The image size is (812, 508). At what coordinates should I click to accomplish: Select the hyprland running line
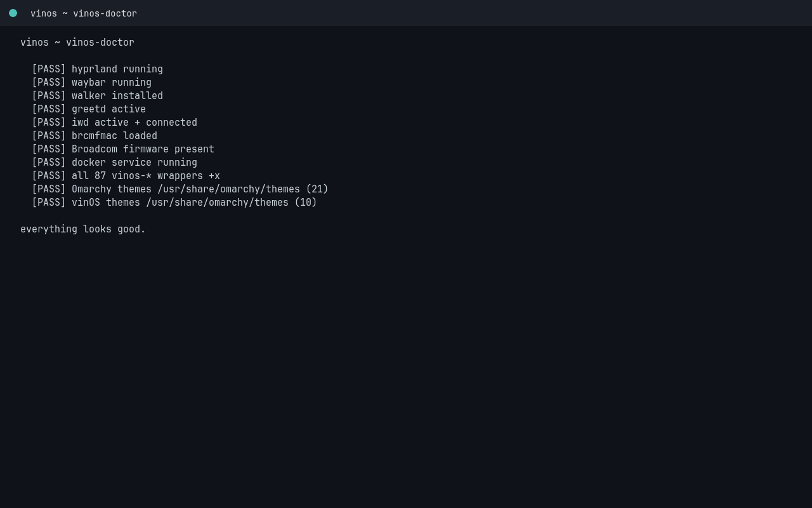(x=97, y=69)
